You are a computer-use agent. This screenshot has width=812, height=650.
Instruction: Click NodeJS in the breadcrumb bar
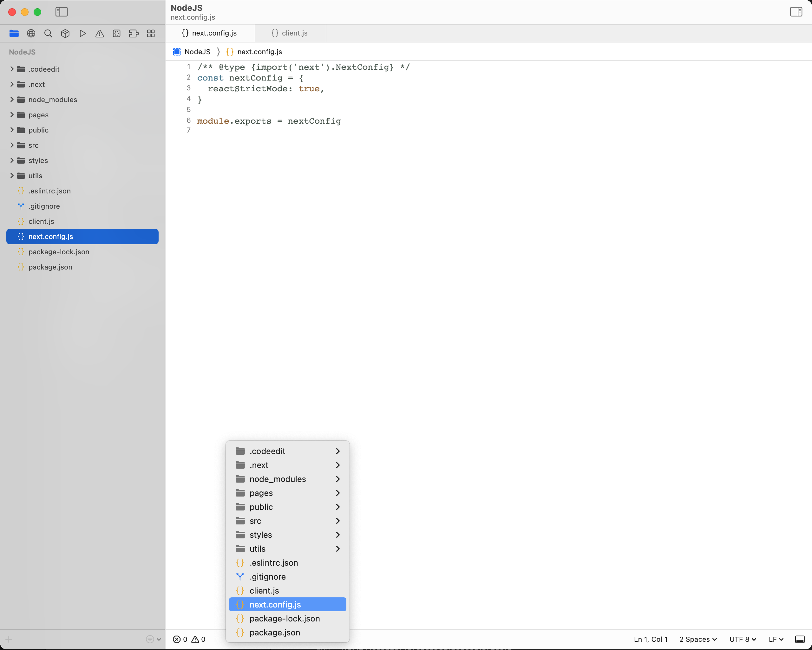point(197,52)
